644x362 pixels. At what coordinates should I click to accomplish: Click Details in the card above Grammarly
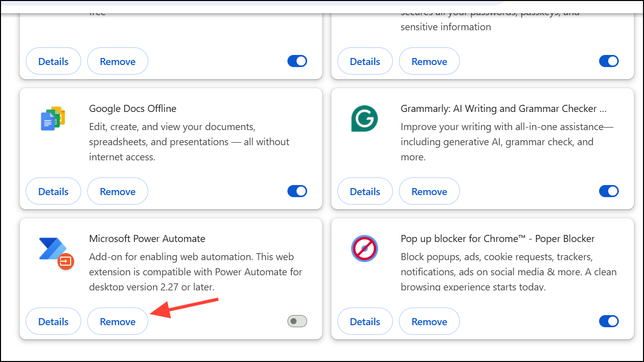[365, 62]
